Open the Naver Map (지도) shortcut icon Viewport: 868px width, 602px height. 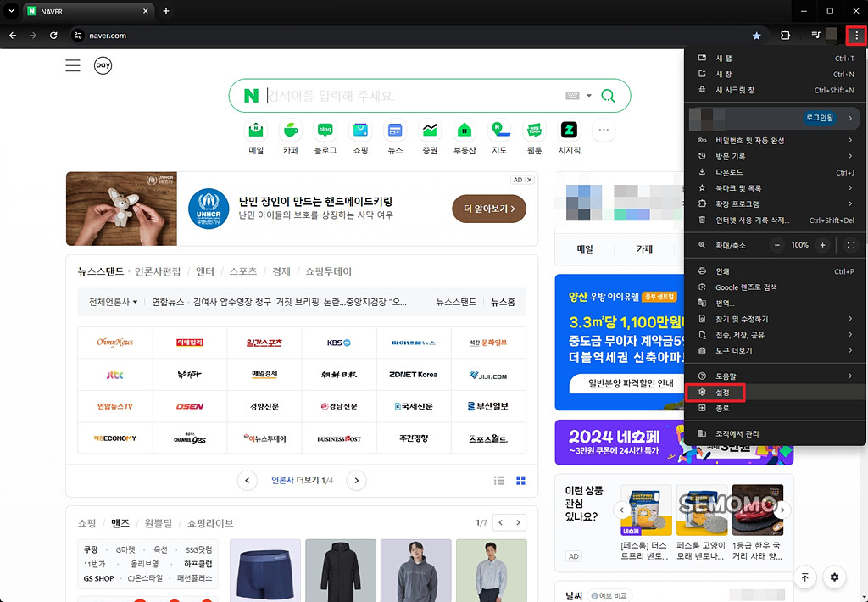coord(499,131)
